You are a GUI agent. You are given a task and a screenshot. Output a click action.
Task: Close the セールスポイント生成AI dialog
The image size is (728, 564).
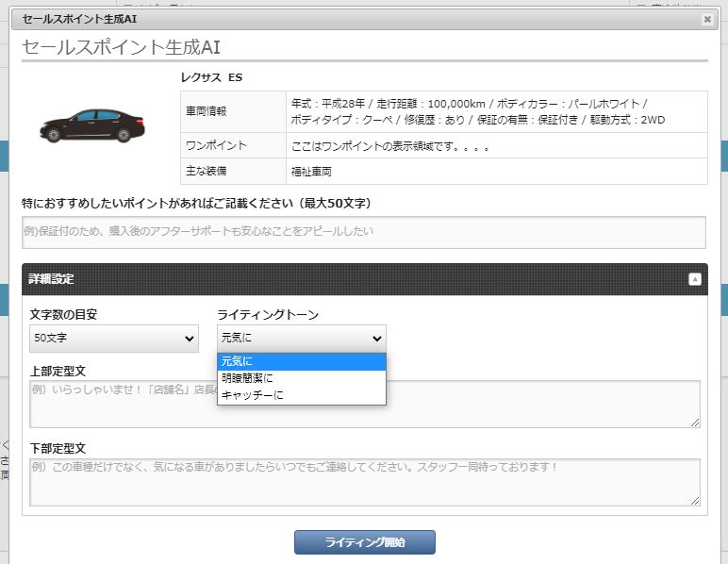(x=707, y=19)
